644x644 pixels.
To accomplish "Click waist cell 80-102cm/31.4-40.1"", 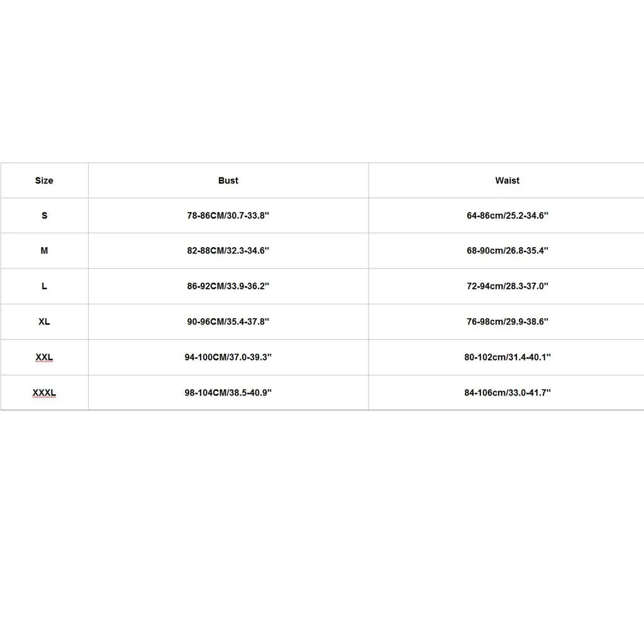I will tap(508, 357).
